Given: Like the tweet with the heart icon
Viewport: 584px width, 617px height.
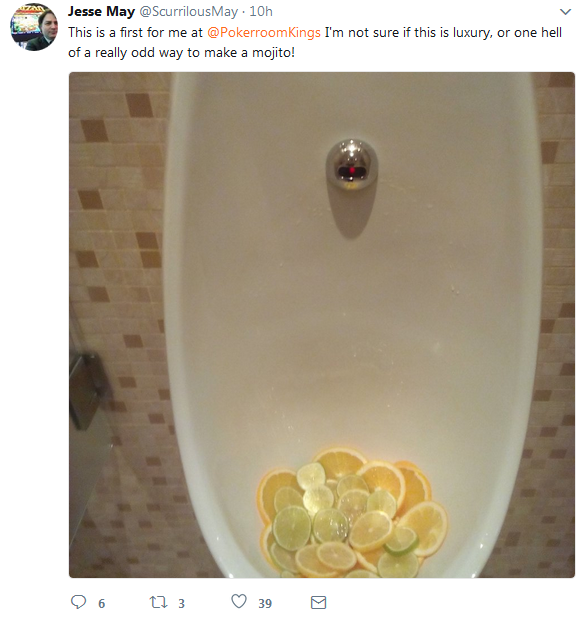Looking at the screenshot, I should [239, 602].
